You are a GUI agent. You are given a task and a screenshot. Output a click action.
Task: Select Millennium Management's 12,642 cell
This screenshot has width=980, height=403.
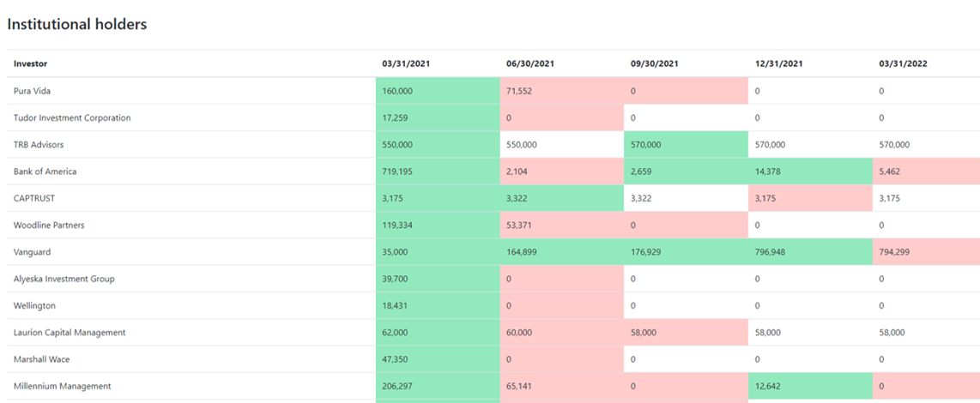(810, 386)
